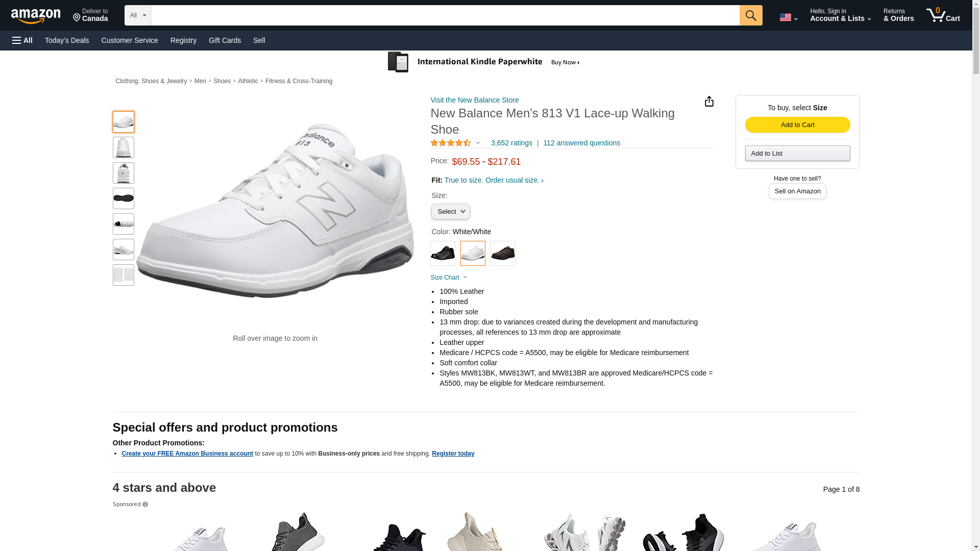Open Today's Deals from navigation bar
980x551 pixels.
click(x=67, y=40)
